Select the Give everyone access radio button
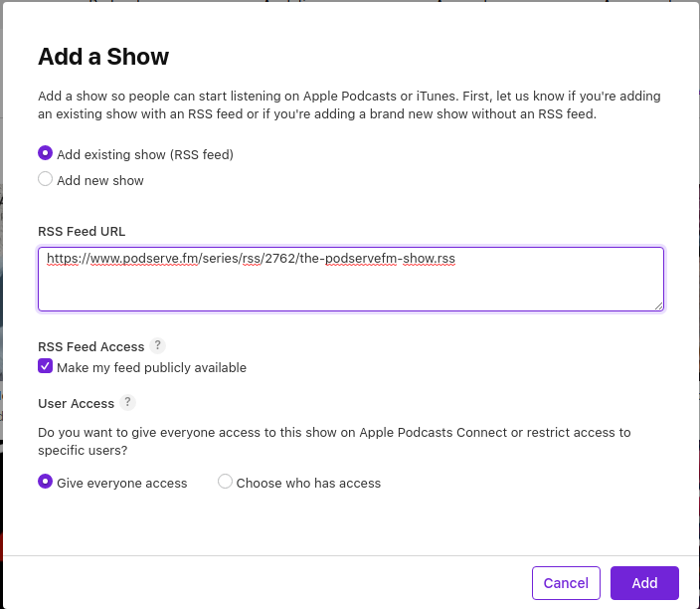Viewport: 700px width, 609px height. (x=45, y=482)
